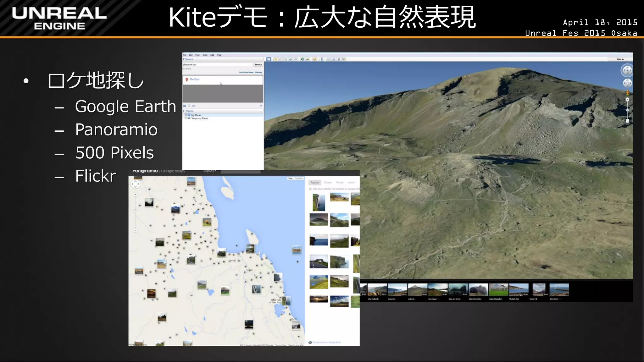Screen dimensions: 644x362
Task: Click the Panoramio map zoom-in plus button
Action: click(x=136, y=195)
